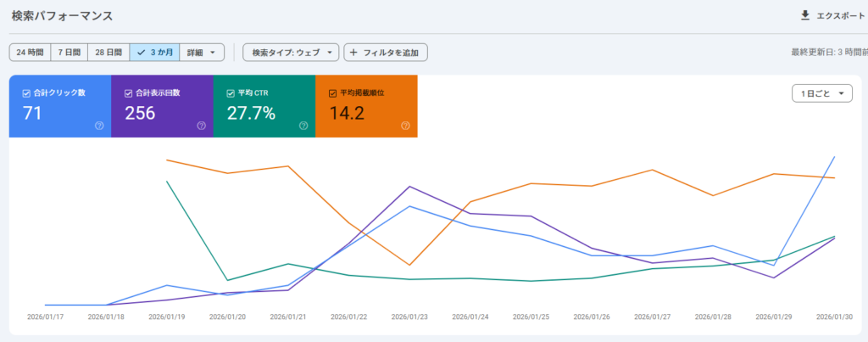Click help icon on 合計クリック数 card
Image resolution: width=868 pixels, height=342 pixels.
pyautogui.click(x=99, y=126)
